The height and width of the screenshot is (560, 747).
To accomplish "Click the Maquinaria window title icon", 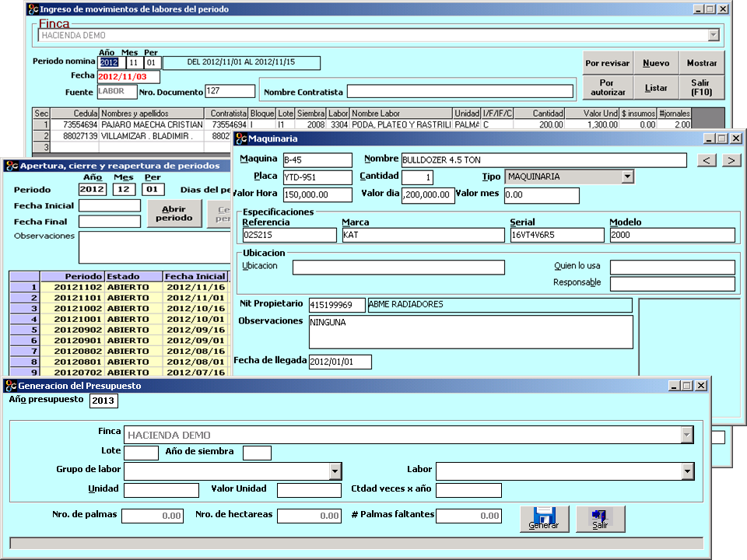I will (241, 138).
